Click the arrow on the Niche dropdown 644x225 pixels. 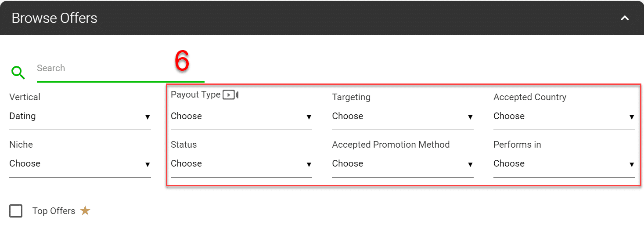pyautogui.click(x=148, y=164)
